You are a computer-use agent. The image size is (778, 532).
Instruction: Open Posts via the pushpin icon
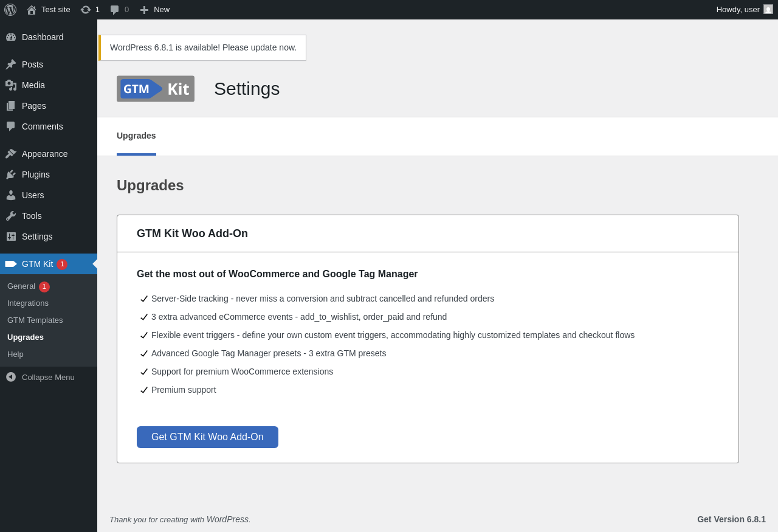[x=11, y=64]
